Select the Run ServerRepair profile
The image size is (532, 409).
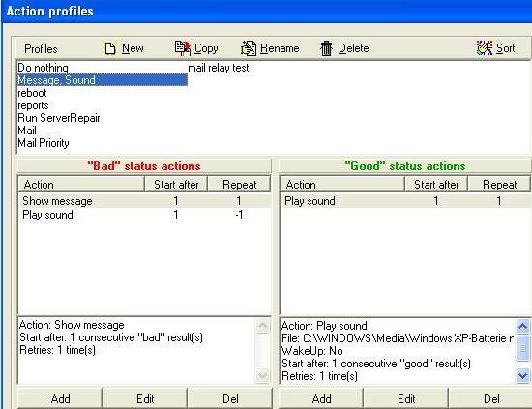[59, 118]
